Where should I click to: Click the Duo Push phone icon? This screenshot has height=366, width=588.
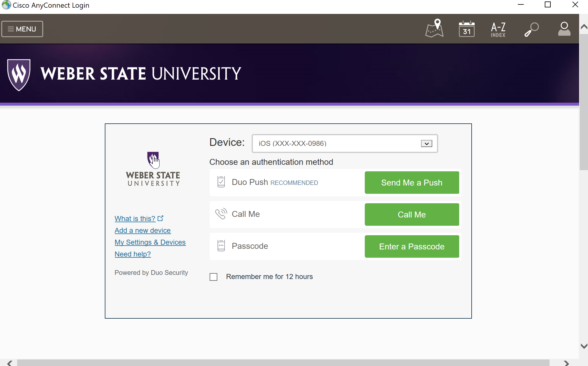[x=221, y=182]
